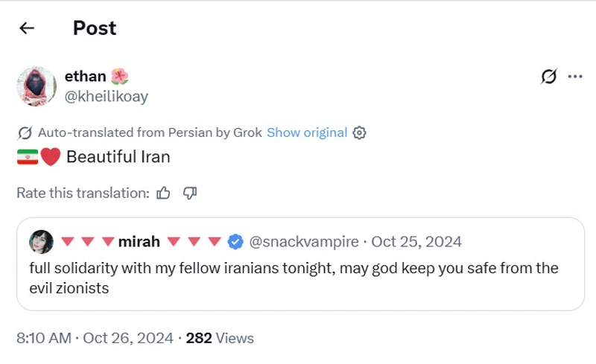Image resolution: width=596 pixels, height=364 pixels.
Task: Open translation settings gear icon
Action: click(x=360, y=132)
